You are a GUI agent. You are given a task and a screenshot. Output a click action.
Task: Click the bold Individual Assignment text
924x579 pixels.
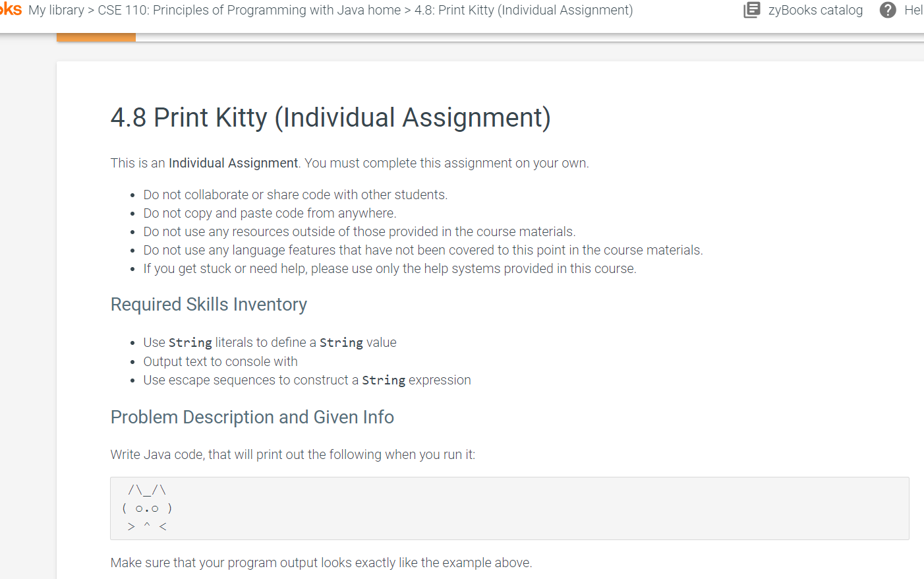click(233, 163)
